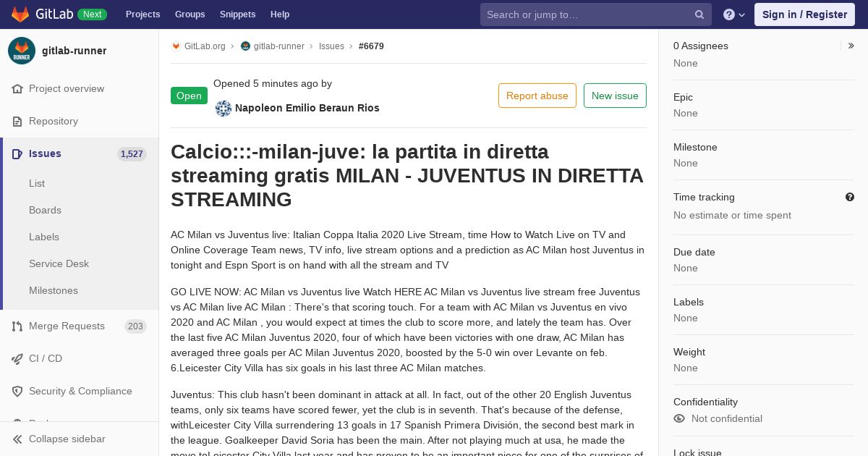Click the Collapse sidebar double-chevron icon
Viewport: 868px width, 456px height.
17,439
